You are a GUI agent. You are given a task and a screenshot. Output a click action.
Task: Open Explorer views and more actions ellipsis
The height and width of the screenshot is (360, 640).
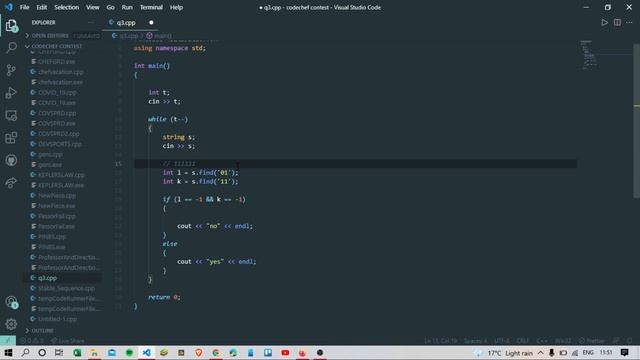point(91,22)
